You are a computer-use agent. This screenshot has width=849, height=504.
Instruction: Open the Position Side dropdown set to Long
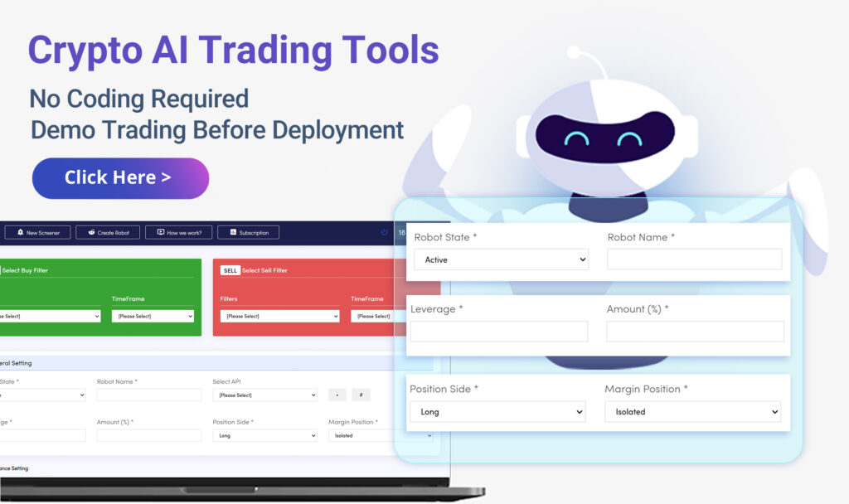click(497, 412)
